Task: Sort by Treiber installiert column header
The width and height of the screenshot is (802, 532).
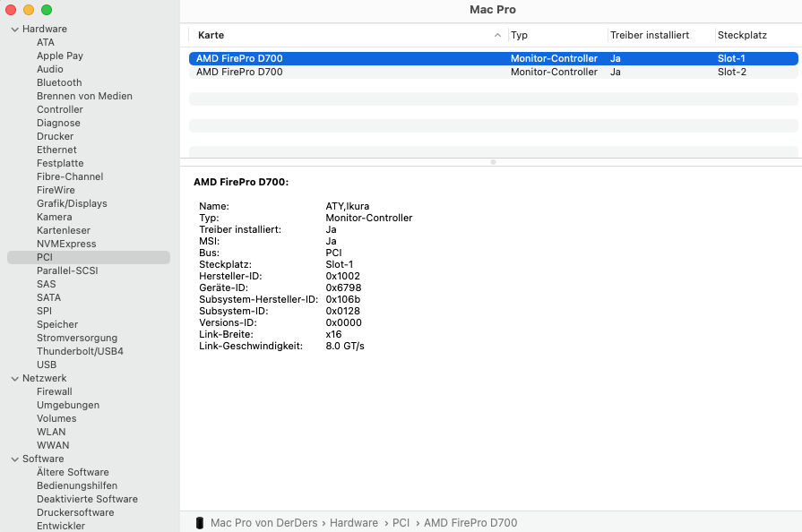Action: point(650,35)
